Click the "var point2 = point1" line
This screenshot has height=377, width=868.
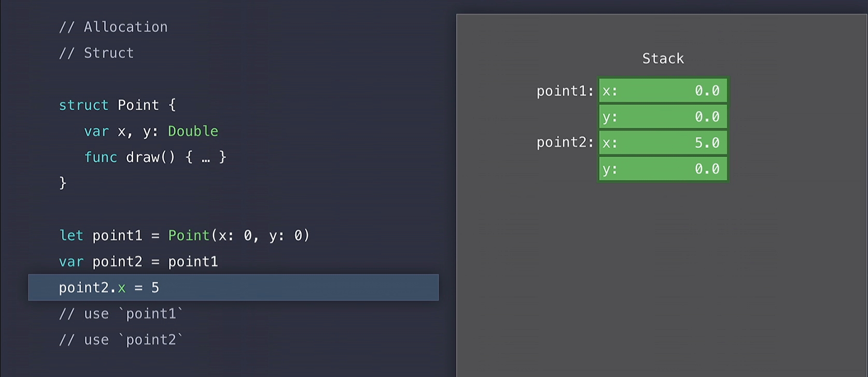coord(138,262)
